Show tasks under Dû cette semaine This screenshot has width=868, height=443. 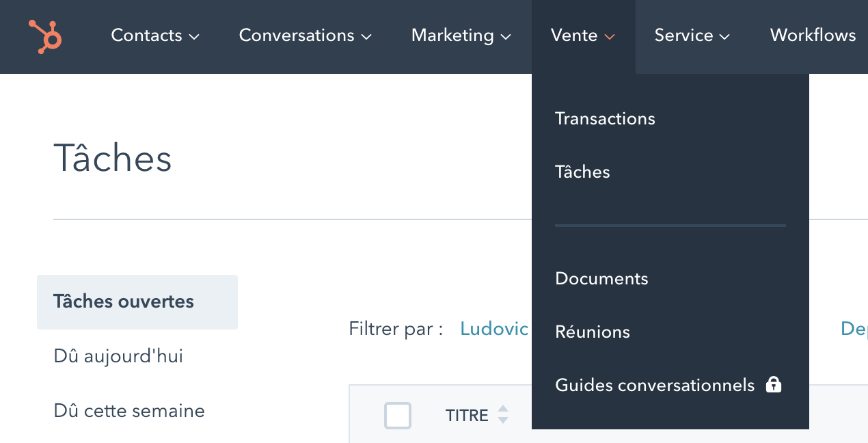pyautogui.click(x=129, y=411)
